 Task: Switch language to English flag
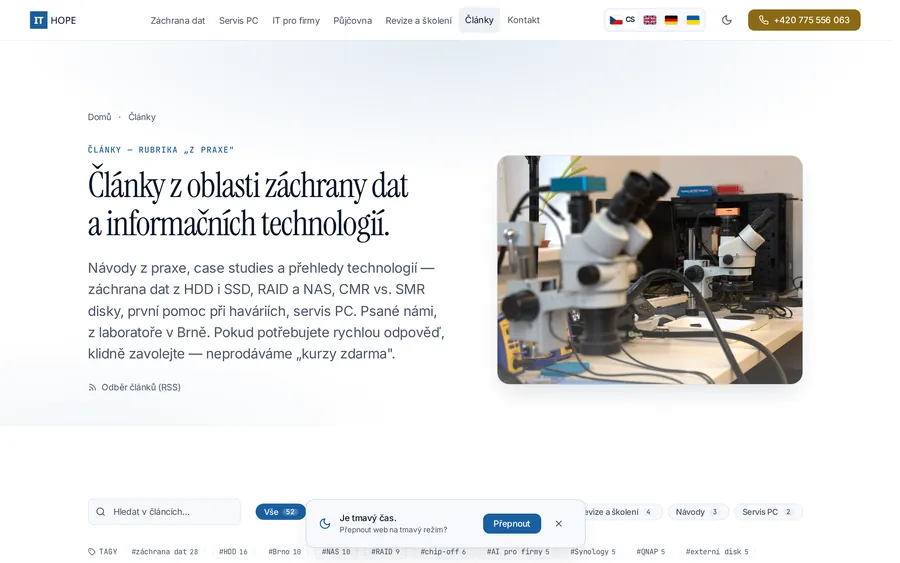[x=650, y=20]
